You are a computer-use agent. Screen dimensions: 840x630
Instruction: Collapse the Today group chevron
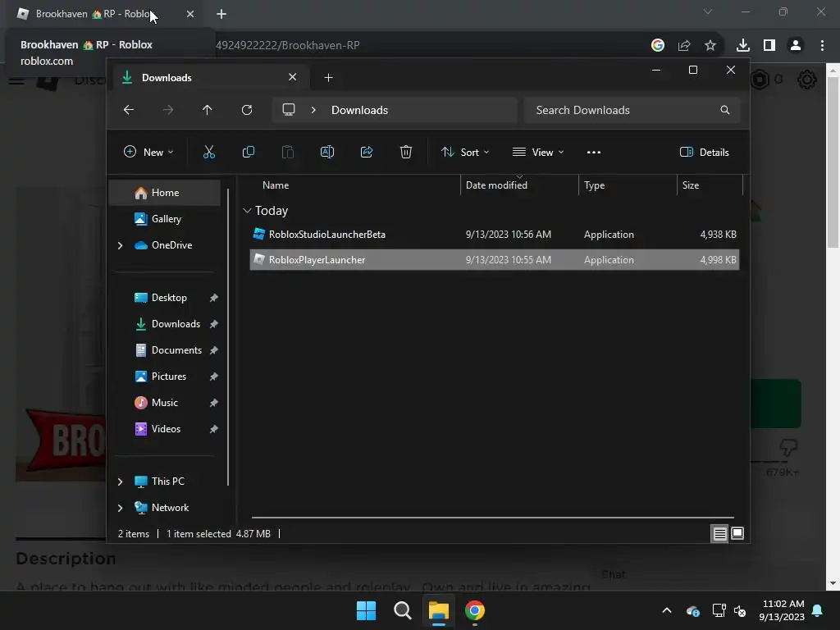247,211
